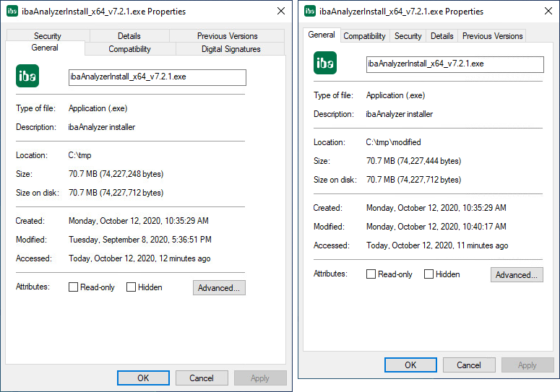Click description ibaAnalyzer installer in right dialog
This screenshot has width=560, height=392.
click(400, 114)
